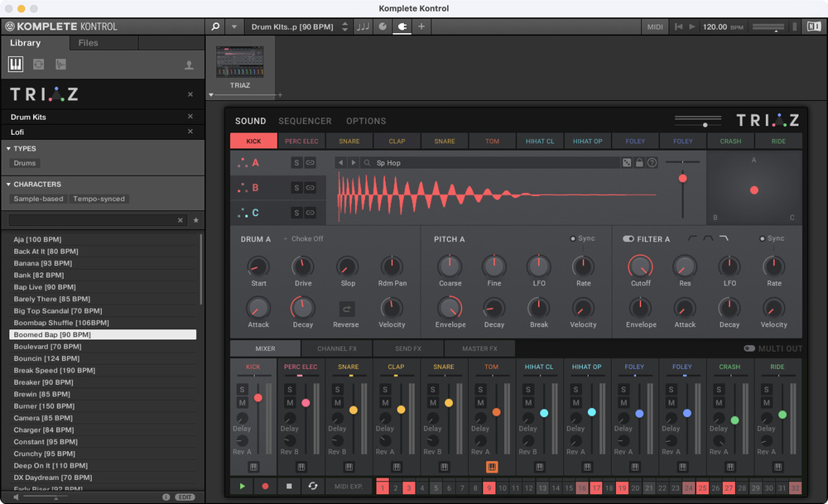
Task: Select the HIHAT OP drum slot
Action: pos(587,141)
